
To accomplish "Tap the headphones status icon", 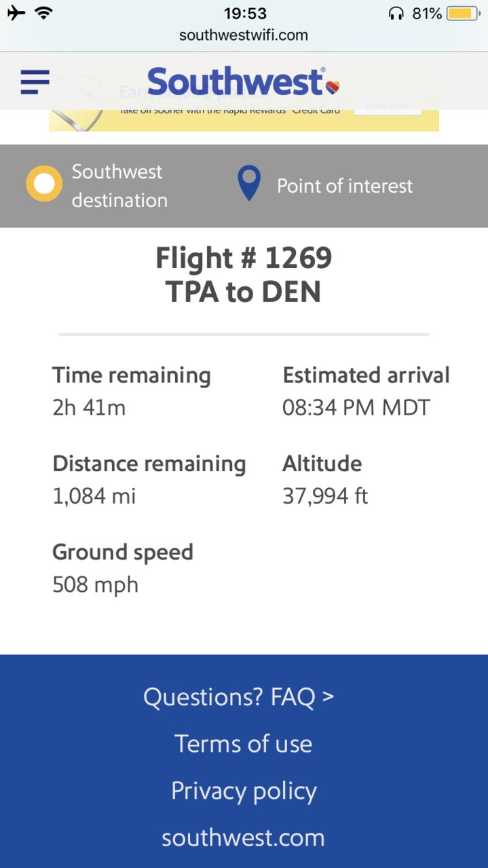I will [x=396, y=14].
